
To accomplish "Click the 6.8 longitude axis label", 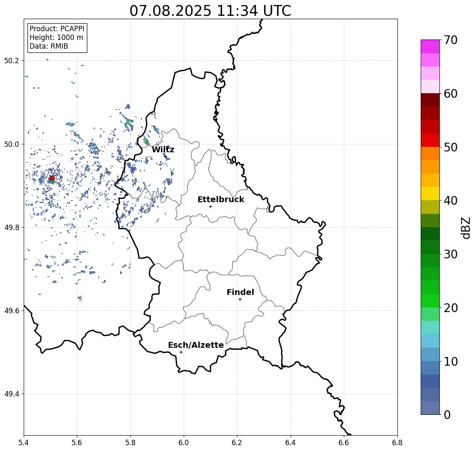I will [x=397, y=443].
